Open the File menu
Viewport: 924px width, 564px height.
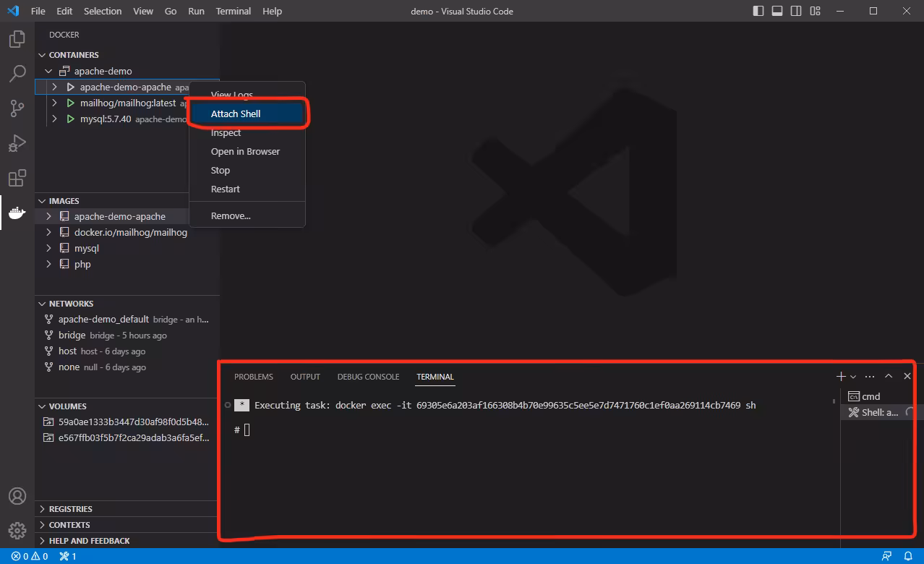(38, 11)
